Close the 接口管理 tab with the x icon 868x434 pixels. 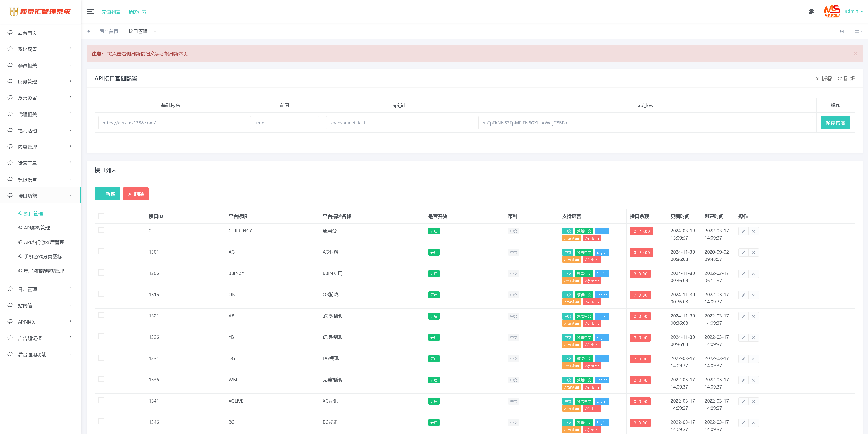[x=155, y=31]
